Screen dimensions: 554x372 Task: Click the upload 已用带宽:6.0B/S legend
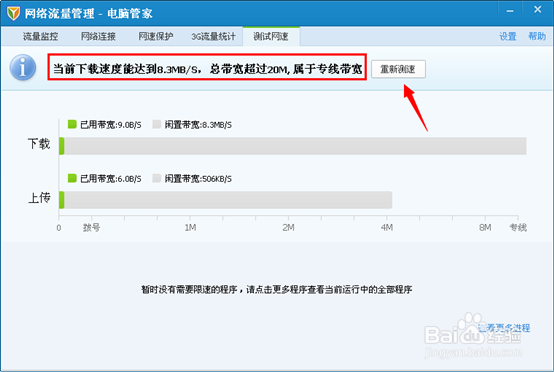[x=105, y=179]
